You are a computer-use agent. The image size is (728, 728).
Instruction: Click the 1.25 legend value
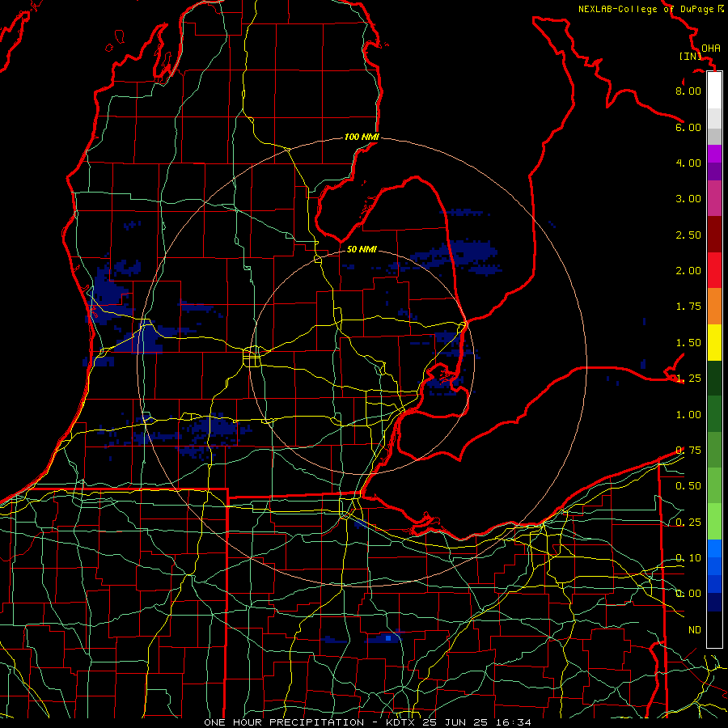tap(688, 379)
